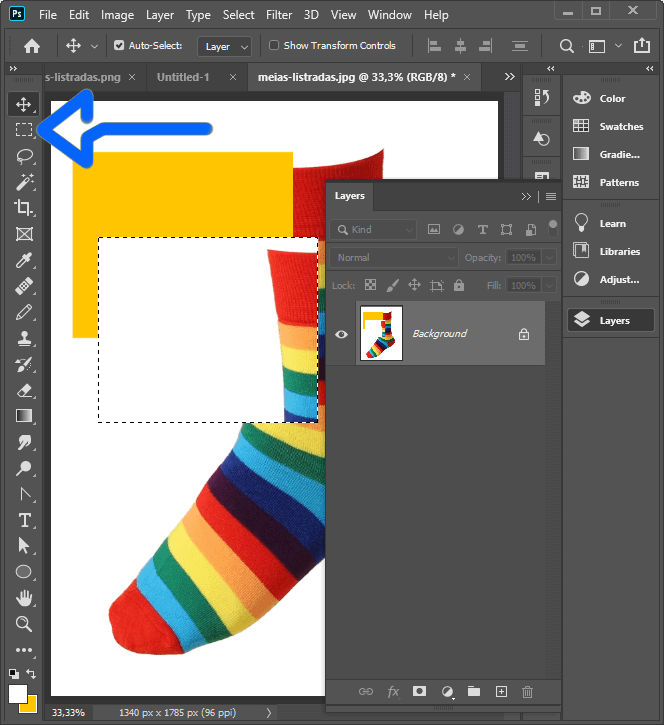Toggle lock transparent pixels
This screenshot has height=725, width=664.
370,285
